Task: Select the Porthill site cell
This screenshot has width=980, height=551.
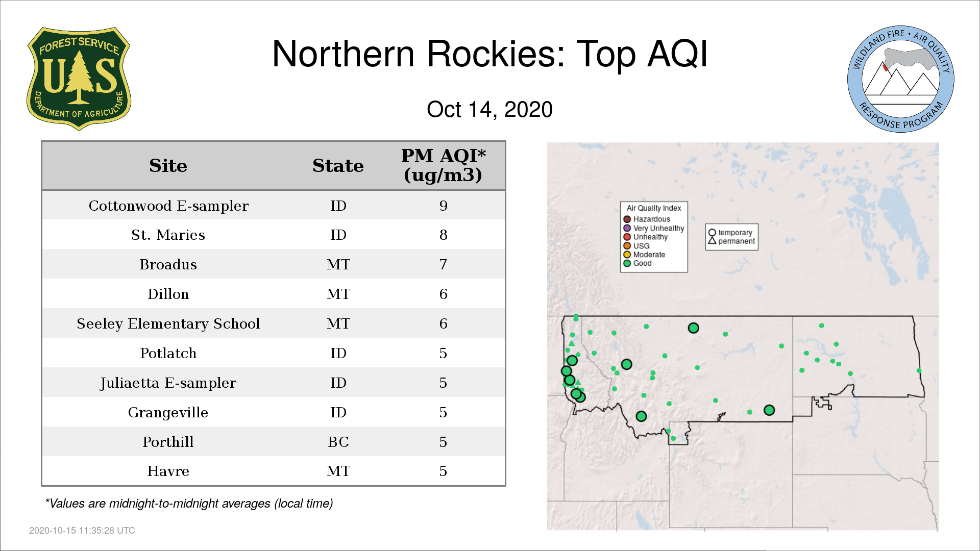Action: tap(168, 442)
